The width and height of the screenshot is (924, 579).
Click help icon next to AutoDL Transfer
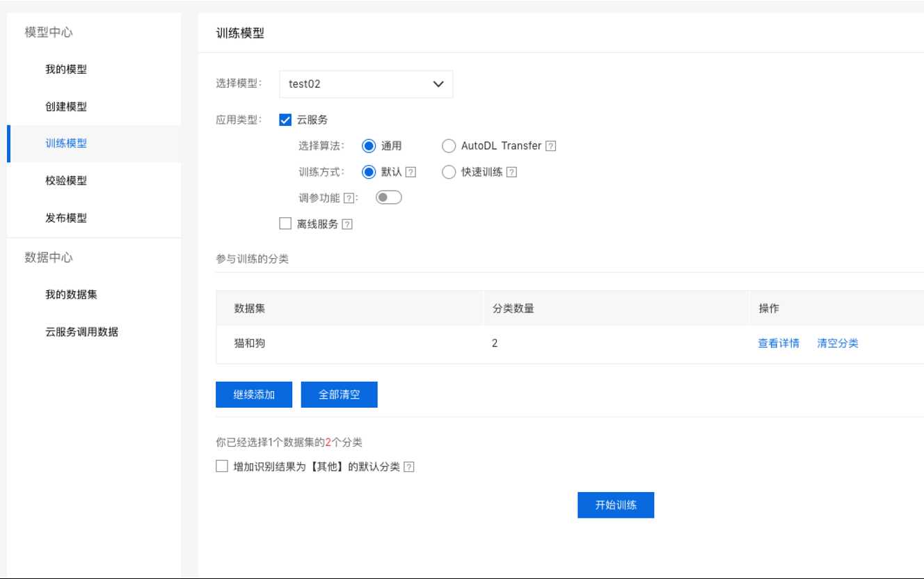pyautogui.click(x=551, y=146)
